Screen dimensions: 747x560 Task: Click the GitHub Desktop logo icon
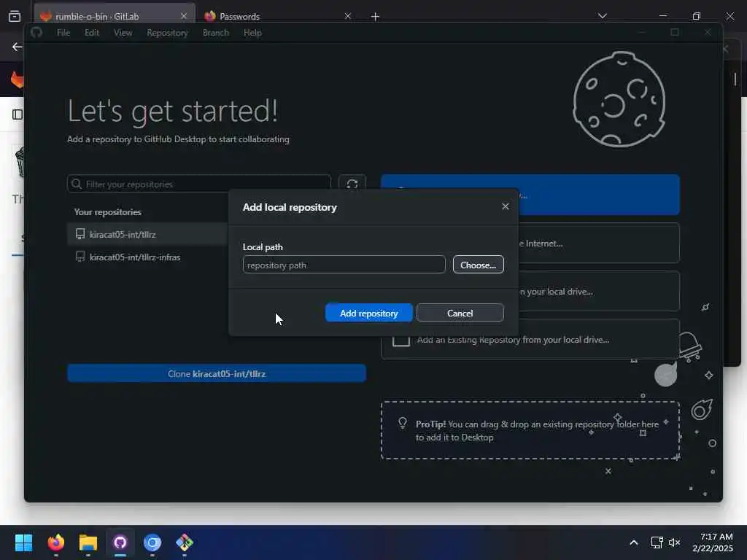(36, 32)
